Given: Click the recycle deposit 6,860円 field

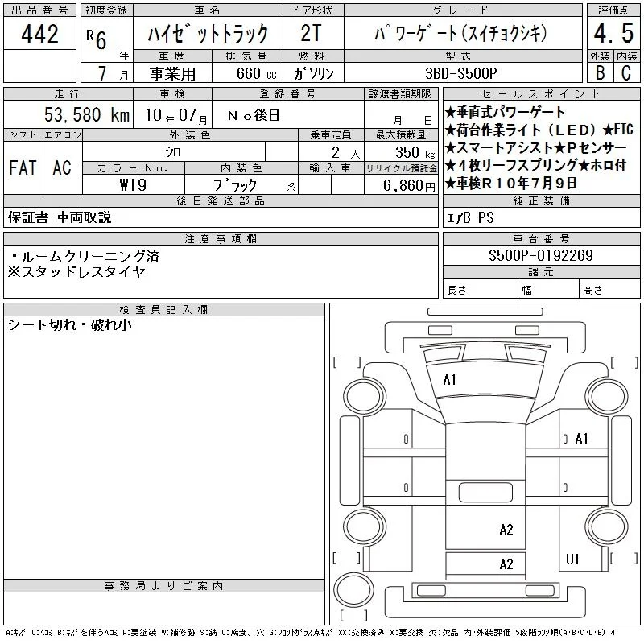Looking at the screenshot, I should [x=401, y=185].
